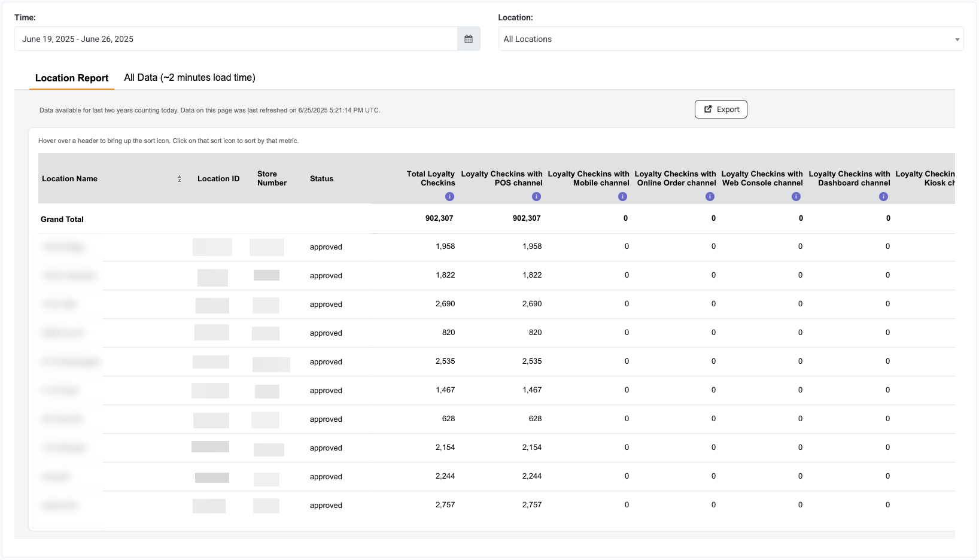979x560 pixels.
Task: Click info icon under Dashboard channel header
Action: [883, 197]
